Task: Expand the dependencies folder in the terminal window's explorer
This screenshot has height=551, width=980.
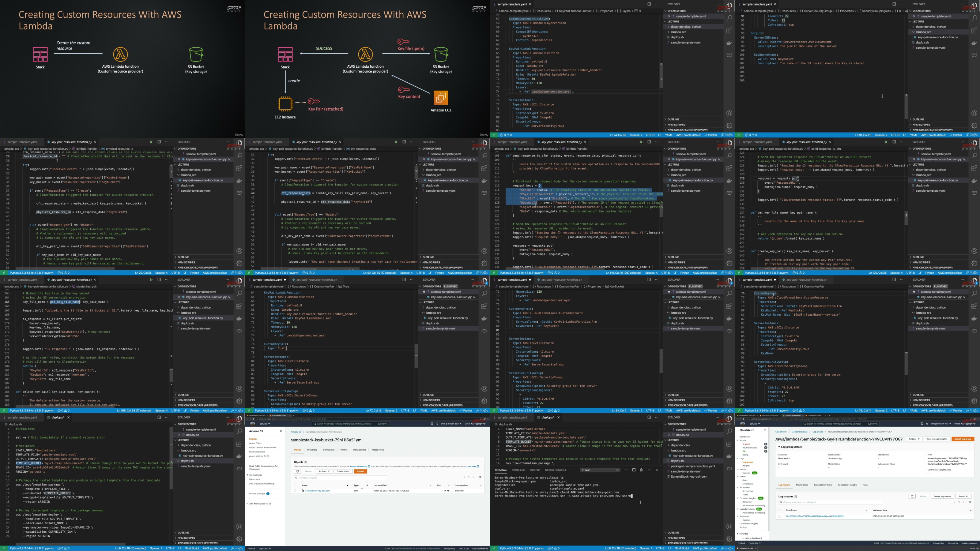Action: tap(680, 445)
